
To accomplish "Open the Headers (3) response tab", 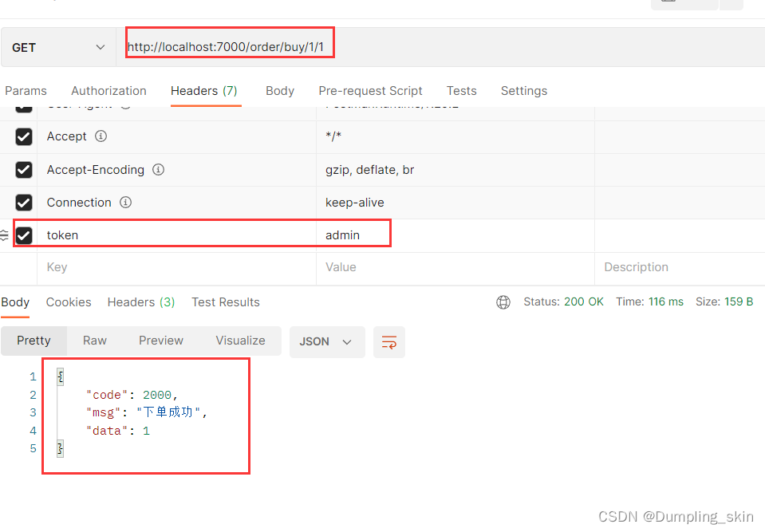I will coord(140,302).
